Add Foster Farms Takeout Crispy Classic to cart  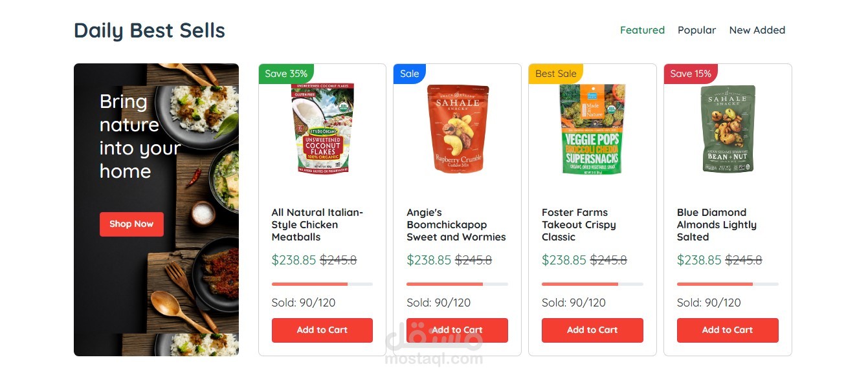click(x=592, y=330)
